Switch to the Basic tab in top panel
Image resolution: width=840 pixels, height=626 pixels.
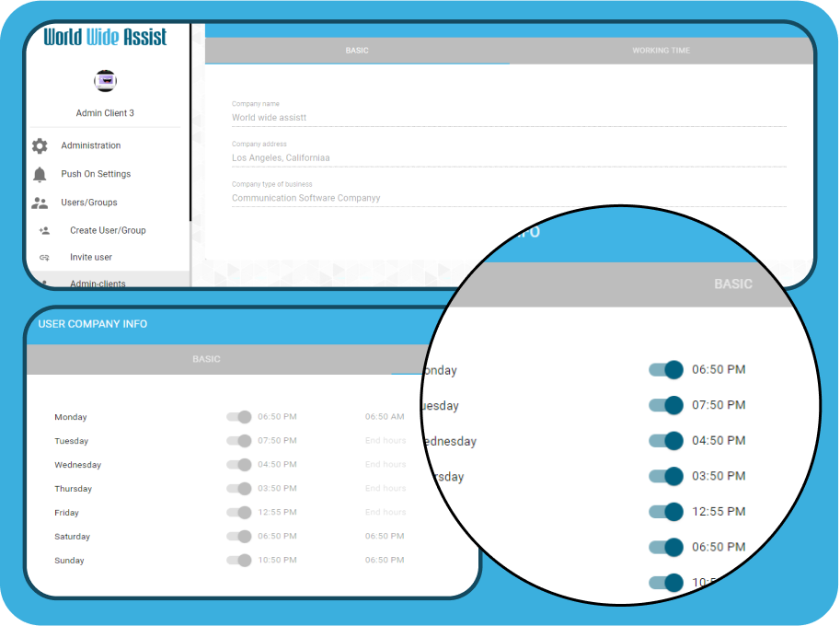click(x=357, y=51)
